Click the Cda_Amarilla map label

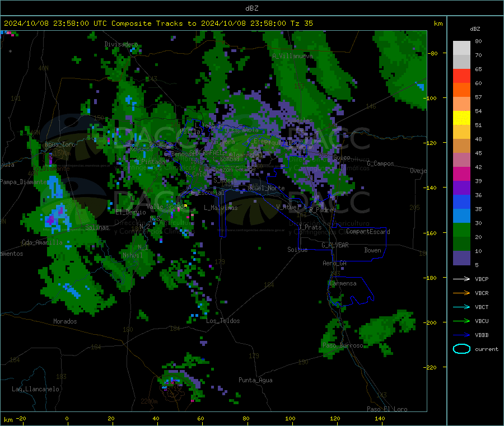click(42, 242)
